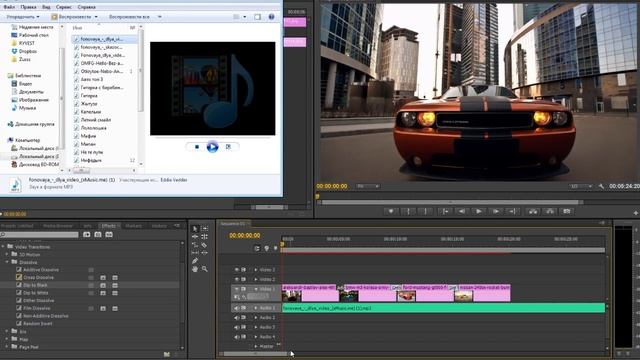Expand the Video 2 track
640x360 pixels.
[256, 280]
